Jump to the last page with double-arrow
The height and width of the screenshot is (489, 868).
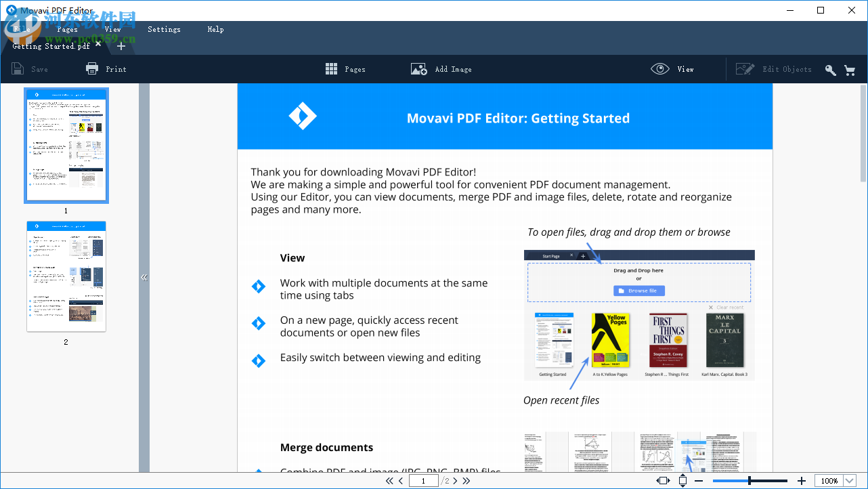(466, 480)
